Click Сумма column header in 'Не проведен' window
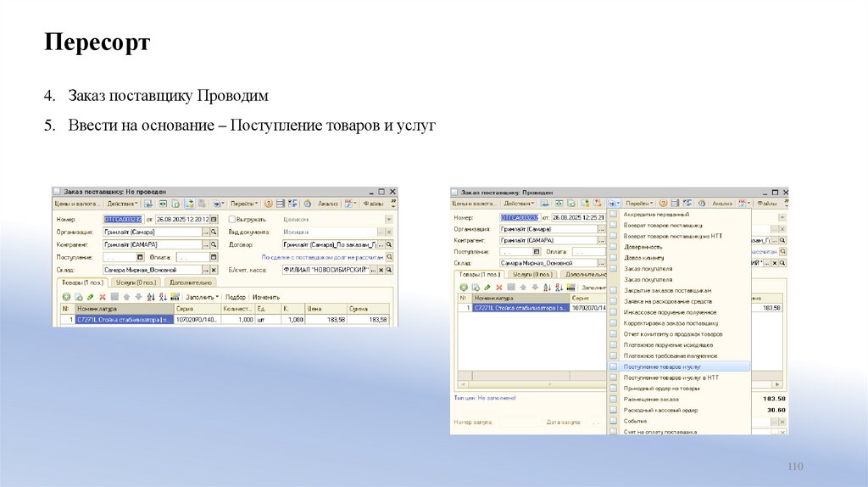The height and width of the screenshot is (487, 868). 368,309
